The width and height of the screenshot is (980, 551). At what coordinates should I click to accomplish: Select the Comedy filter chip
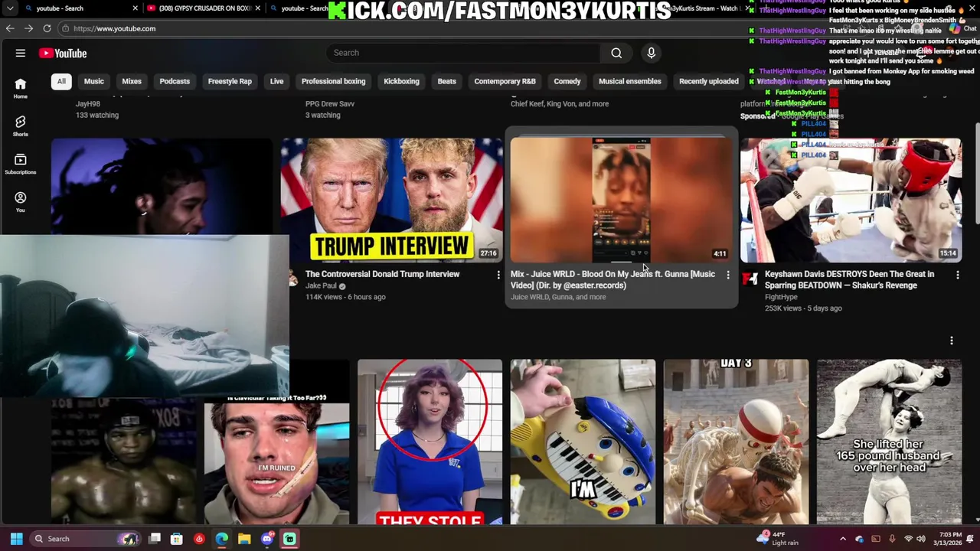(x=567, y=81)
